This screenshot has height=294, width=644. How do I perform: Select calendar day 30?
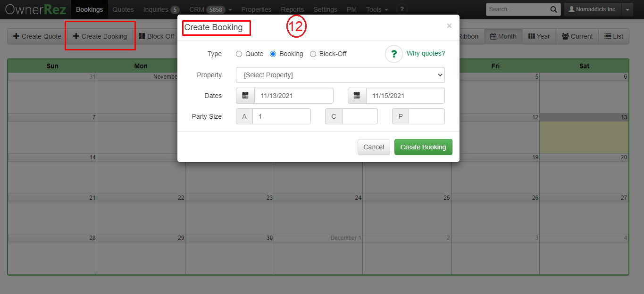(x=229, y=254)
